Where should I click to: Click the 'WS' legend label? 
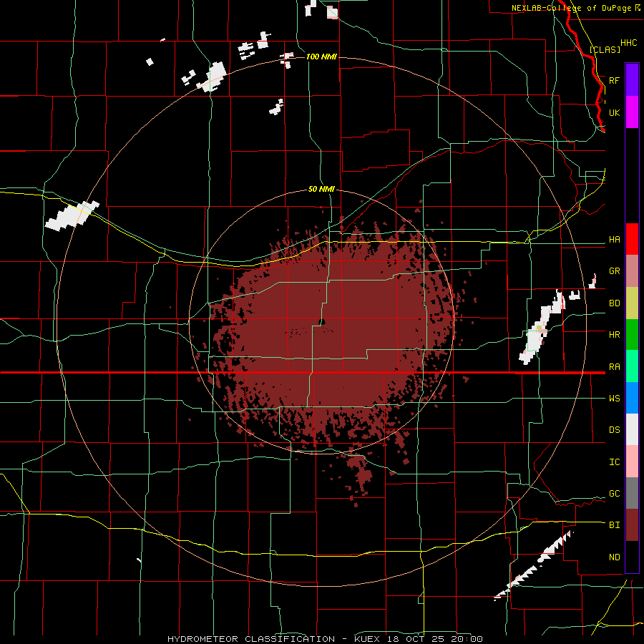pyautogui.click(x=615, y=398)
